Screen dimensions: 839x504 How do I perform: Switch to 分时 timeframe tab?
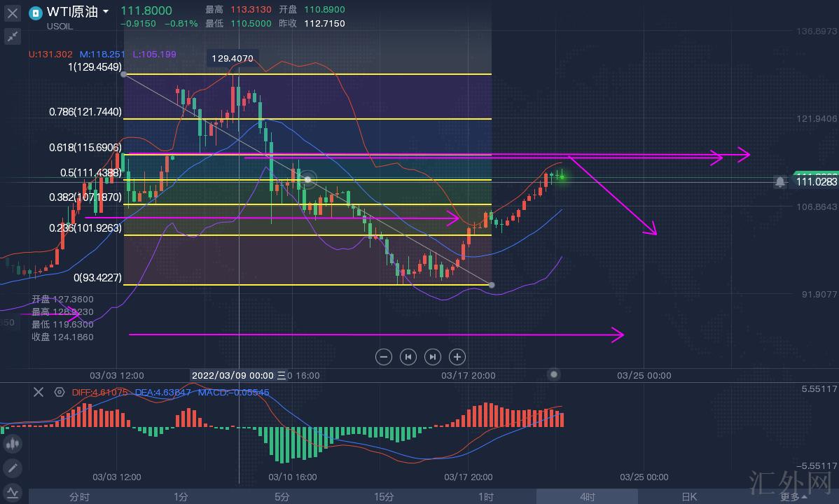[x=79, y=497]
